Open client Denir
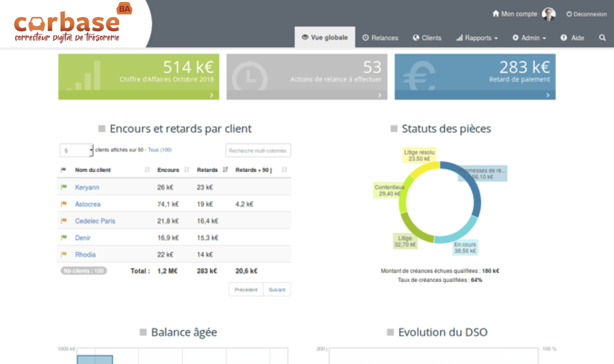This screenshot has width=614, height=364. click(x=83, y=238)
